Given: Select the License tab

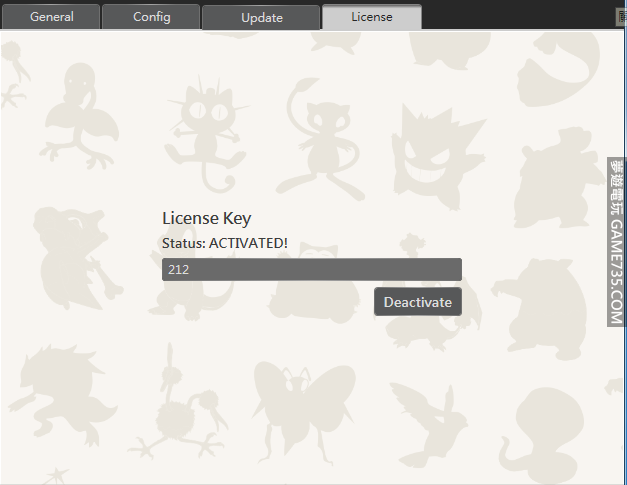Looking at the screenshot, I should (372, 17).
